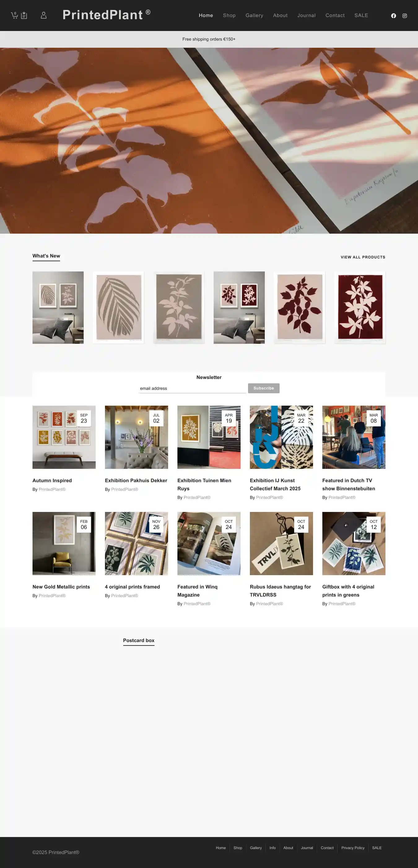Open Privacy Policy in footer
The image size is (418, 868).
(x=353, y=848)
